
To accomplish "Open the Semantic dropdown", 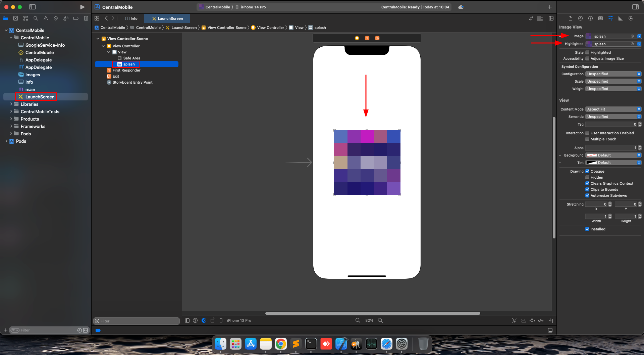I will 613,117.
